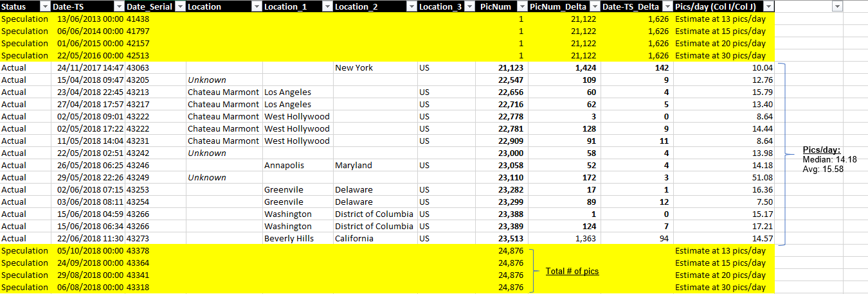Click the date cell 24/11/2017 14:47
The height and width of the screenshot is (294, 868).
tap(87, 67)
